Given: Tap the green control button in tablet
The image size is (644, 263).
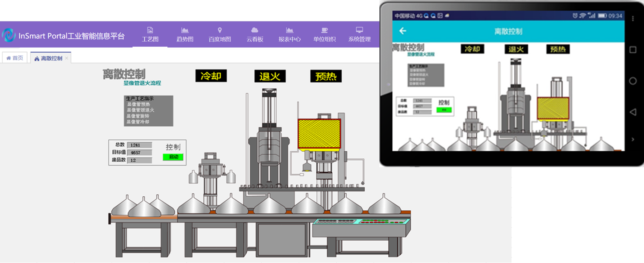Looking at the screenshot, I should click(444, 110).
